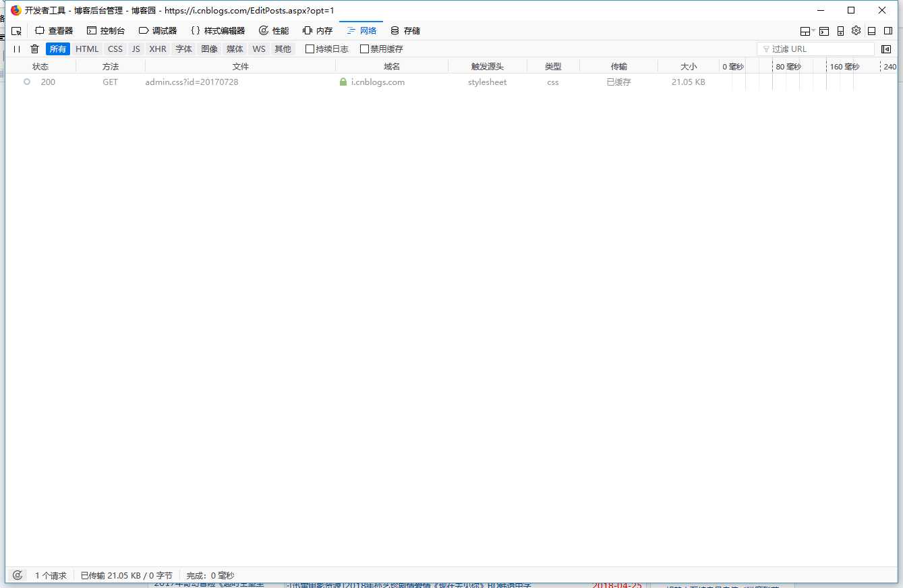Sort by 触发源头 cause column header
This screenshot has width=903, height=588.
488,66
